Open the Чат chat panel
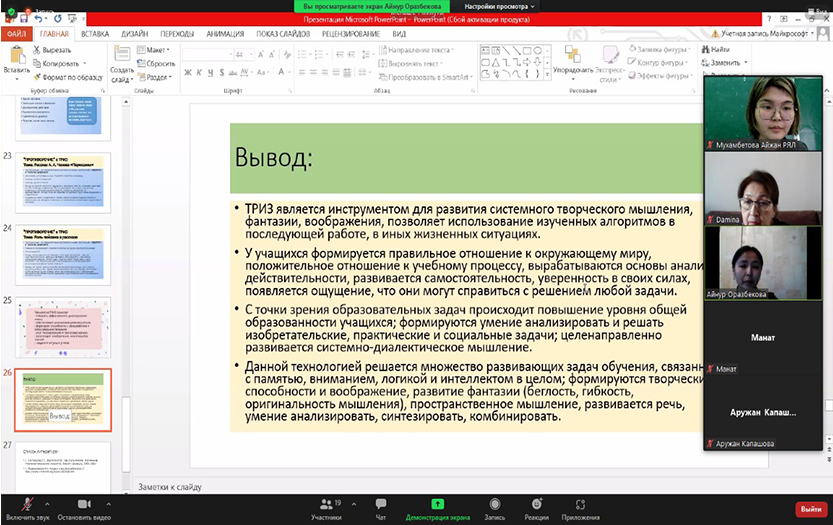The height and width of the screenshot is (525, 833). click(380, 503)
